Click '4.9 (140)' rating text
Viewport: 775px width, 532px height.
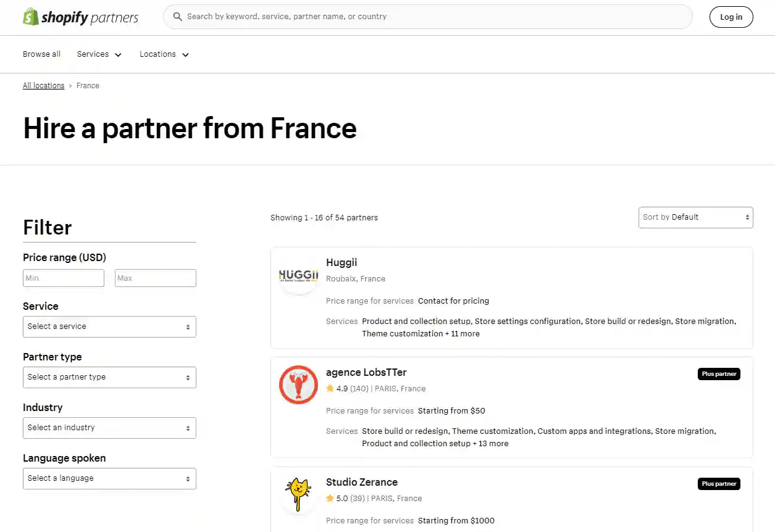tap(353, 389)
